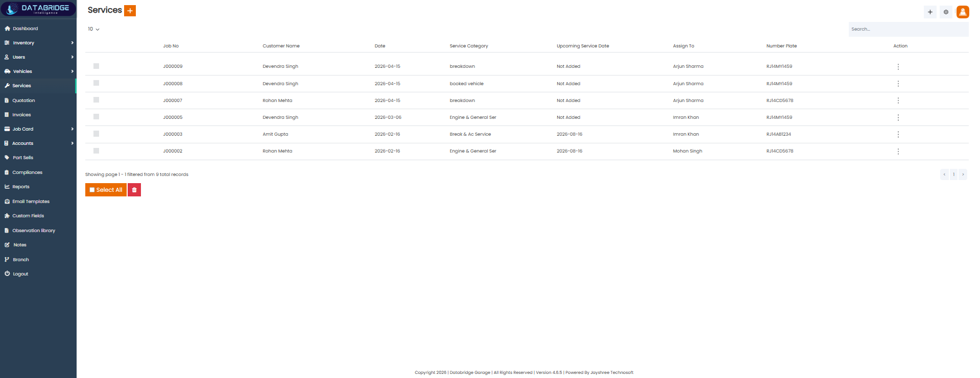Click the Inventory sidebar icon
The width and height of the screenshot is (980, 378).
7,43
